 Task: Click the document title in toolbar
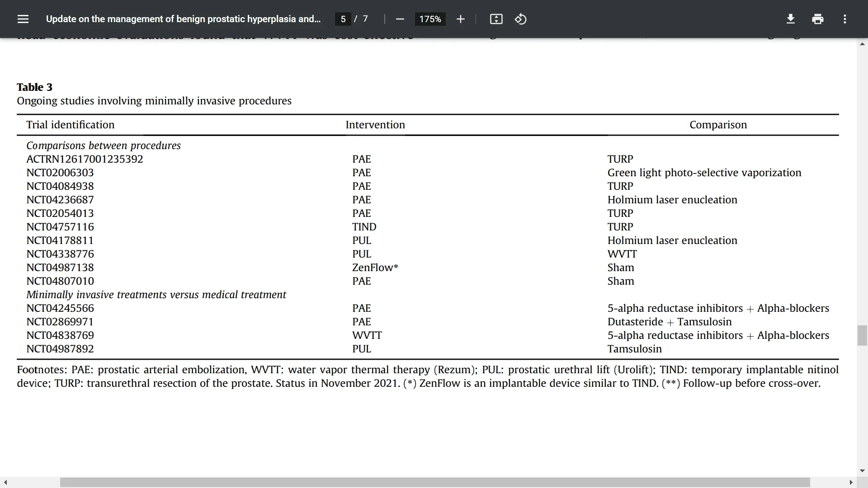(183, 19)
